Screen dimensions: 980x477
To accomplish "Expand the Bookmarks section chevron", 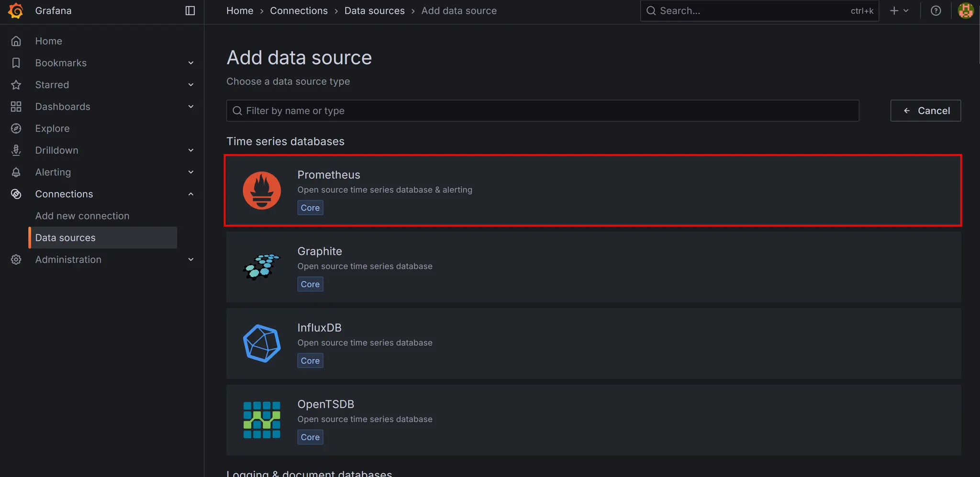I will tap(191, 63).
